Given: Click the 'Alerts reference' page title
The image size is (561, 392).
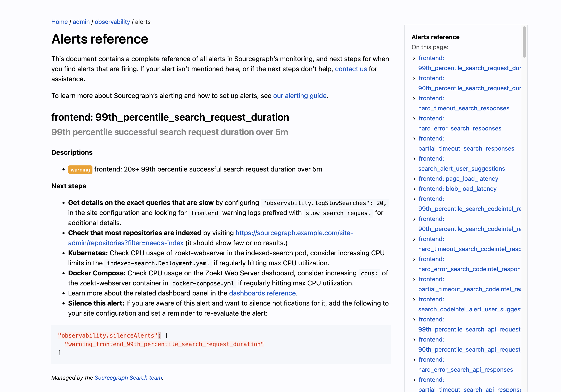Looking at the screenshot, I should coord(100,39).
